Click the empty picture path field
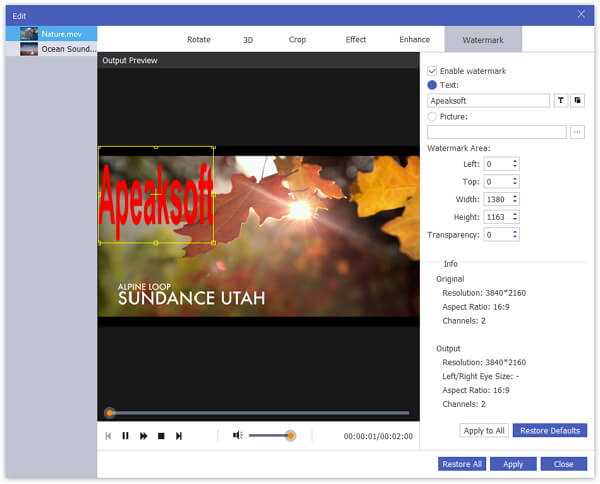Image resolution: width=600 pixels, height=484 pixels. tap(497, 132)
